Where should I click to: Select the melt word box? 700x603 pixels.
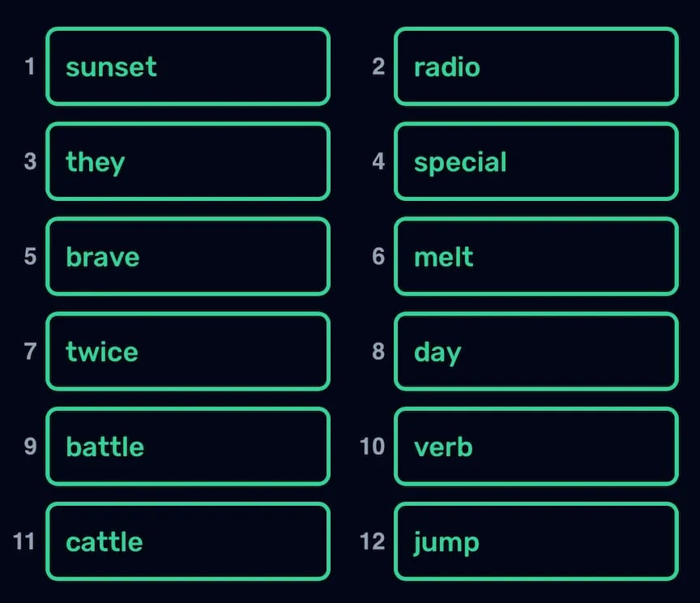536,256
